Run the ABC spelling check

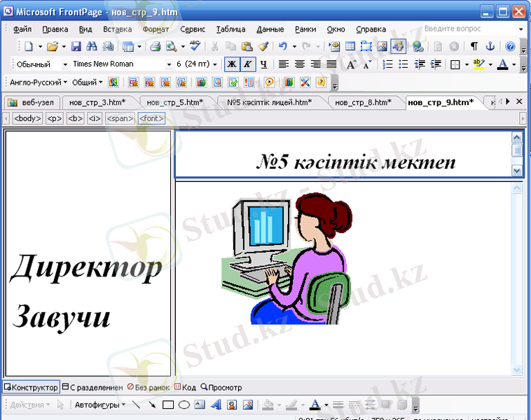[195, 45]
